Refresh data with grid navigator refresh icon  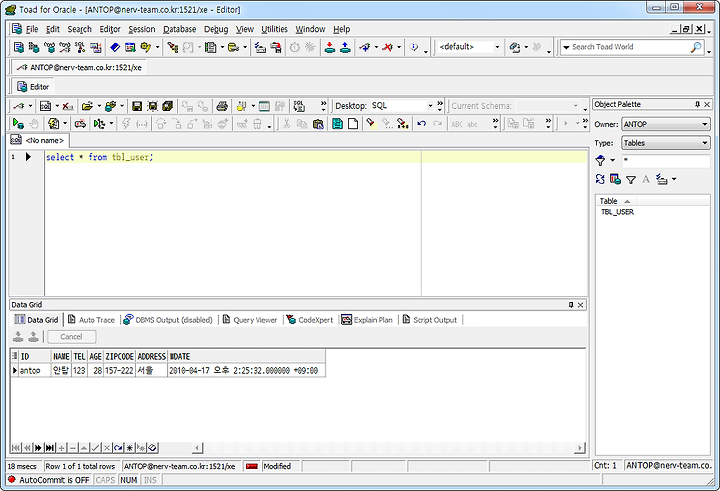(118, 447)
